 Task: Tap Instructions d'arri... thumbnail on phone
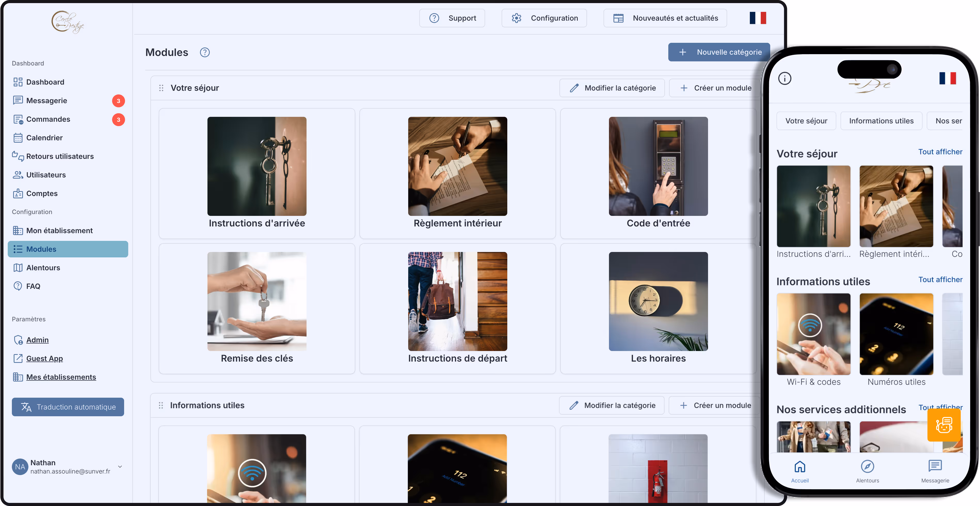point(813,206)
